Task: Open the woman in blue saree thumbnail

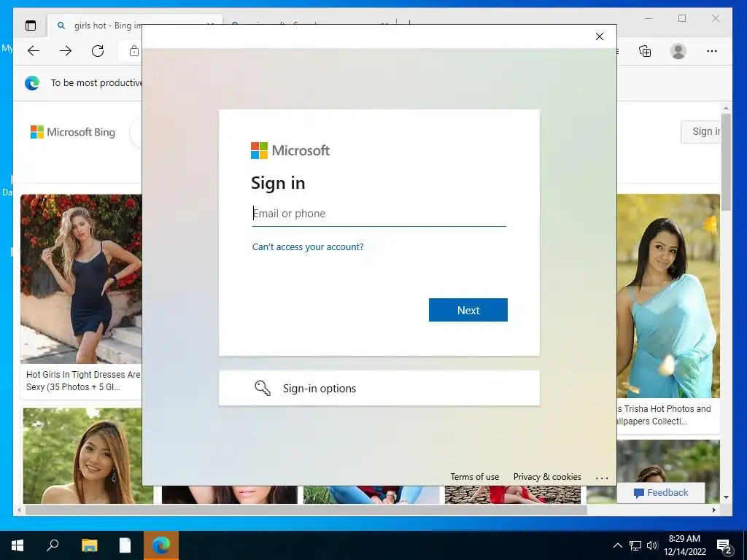Action: point(668,296)
